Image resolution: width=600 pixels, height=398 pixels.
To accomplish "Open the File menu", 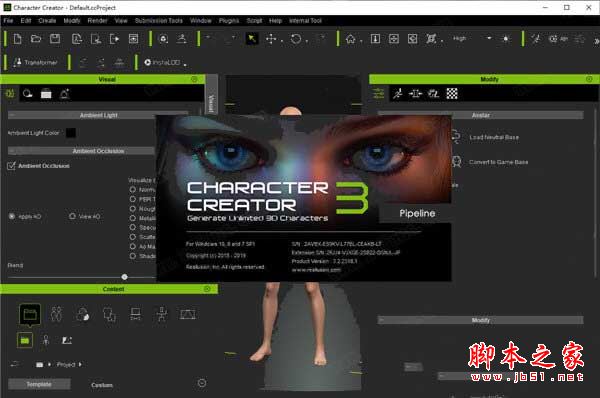I will [x=8, y=21].
